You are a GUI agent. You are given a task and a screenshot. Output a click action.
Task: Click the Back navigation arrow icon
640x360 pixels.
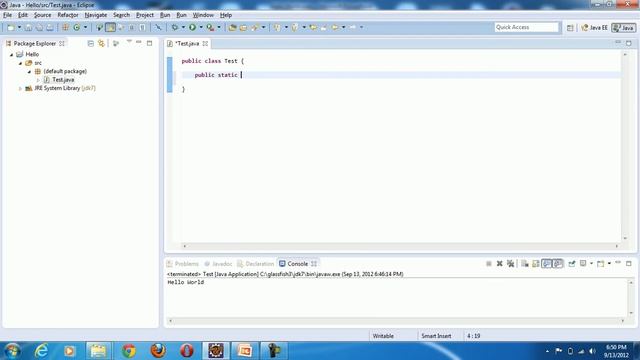tap(335, 27)
